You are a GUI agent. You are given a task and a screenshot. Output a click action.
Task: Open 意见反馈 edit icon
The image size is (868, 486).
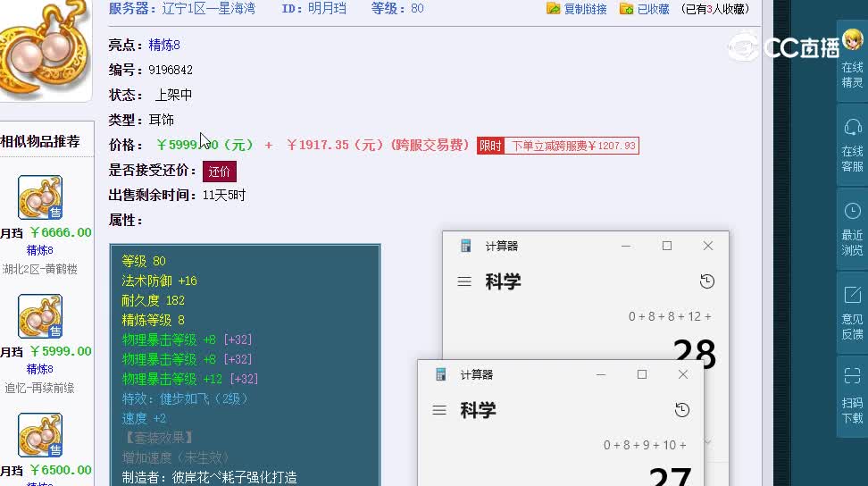tap(852, 295)
